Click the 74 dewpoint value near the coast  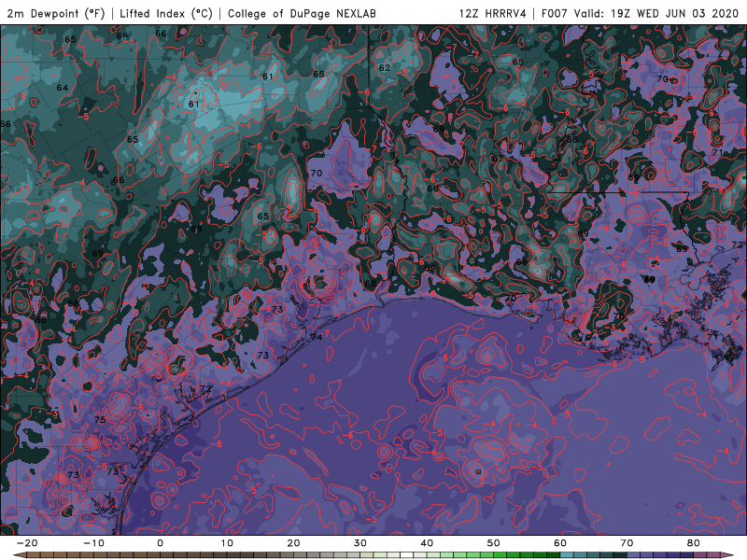316,337
